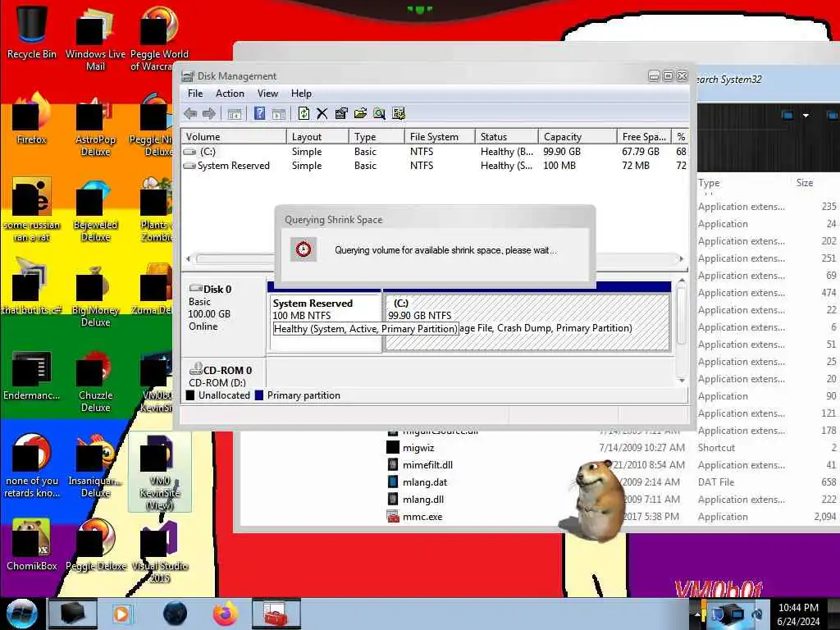Click the Windows Media Player taskbar icon

click(122, 614)
